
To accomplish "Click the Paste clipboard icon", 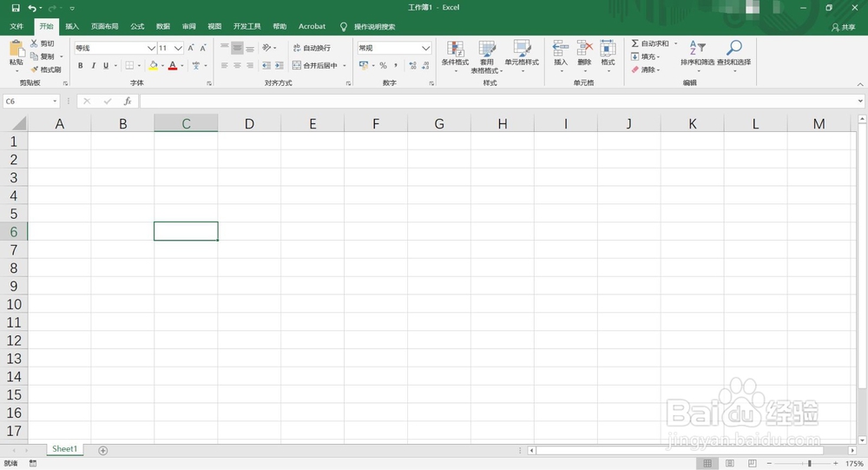I will (16, 49).
